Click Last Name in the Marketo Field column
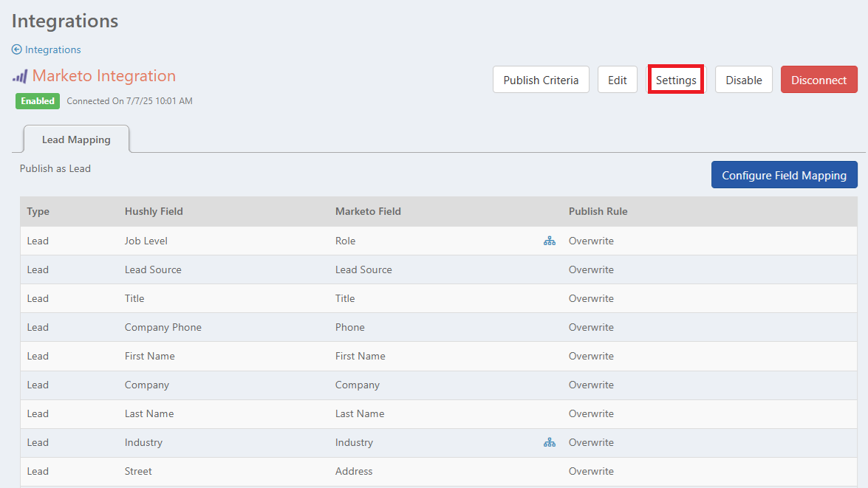This screenshot has height=488, width=868. [x=359, y=413]
